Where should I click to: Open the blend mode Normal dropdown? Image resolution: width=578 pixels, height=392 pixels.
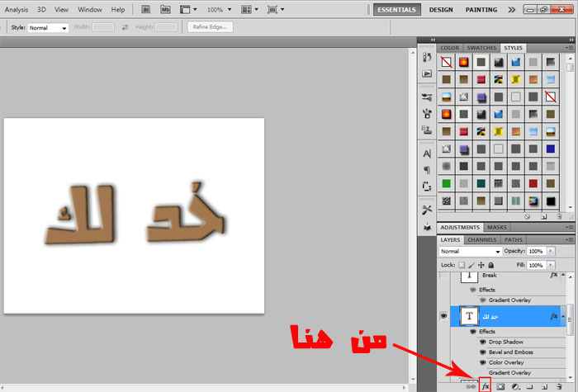pyautogui.click(x=471, y=251)
